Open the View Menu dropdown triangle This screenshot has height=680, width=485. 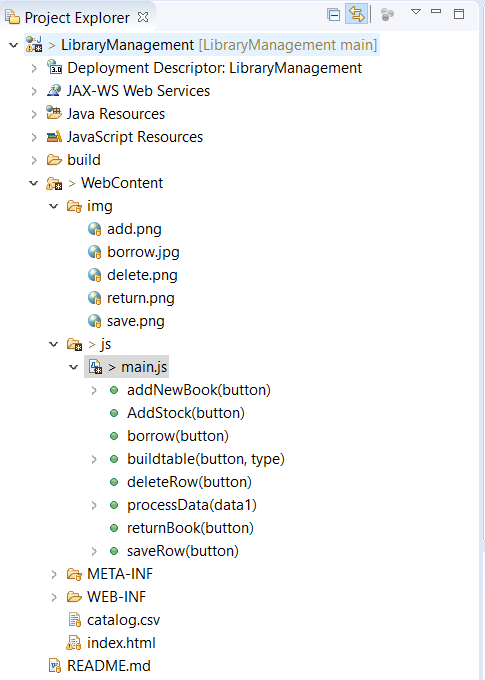(x=416, y=12)
